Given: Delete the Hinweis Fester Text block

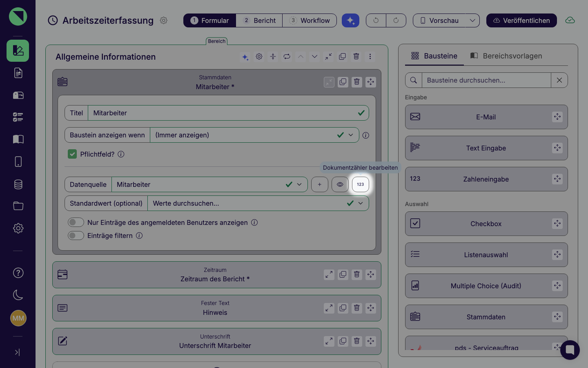Looking at the screenshot, I should pos(357,308).
